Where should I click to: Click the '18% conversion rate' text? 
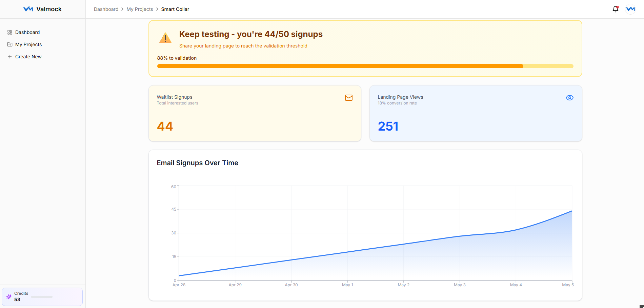[397, 103]
